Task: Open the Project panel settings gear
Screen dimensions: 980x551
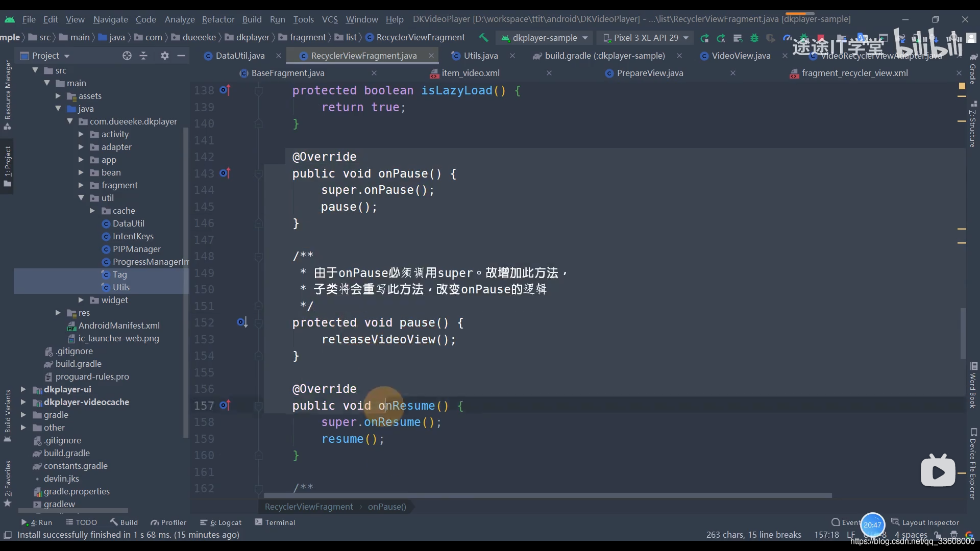Action: (x=164, y=56)
